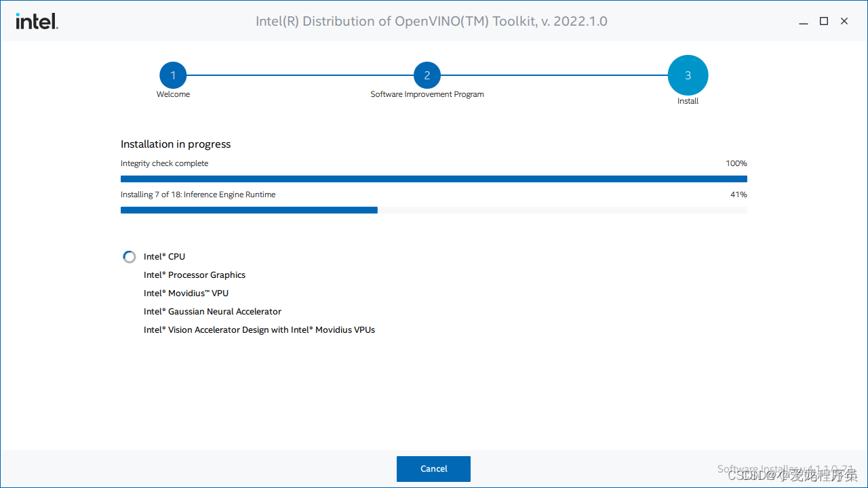The image size is (868, 488).
Task: Click the 100% progress value
Action: 736,163
